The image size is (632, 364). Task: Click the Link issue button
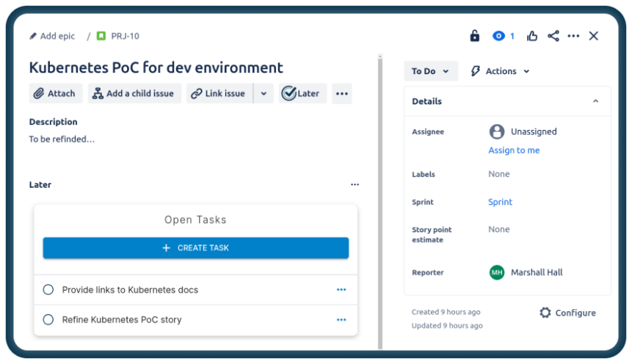click(218, 93)
